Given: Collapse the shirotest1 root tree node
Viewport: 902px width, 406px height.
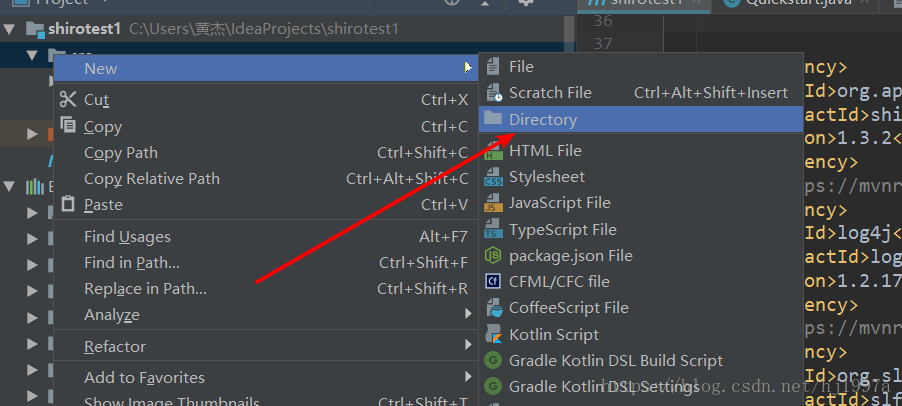Looking at the screenshot, I should (9, 29).
